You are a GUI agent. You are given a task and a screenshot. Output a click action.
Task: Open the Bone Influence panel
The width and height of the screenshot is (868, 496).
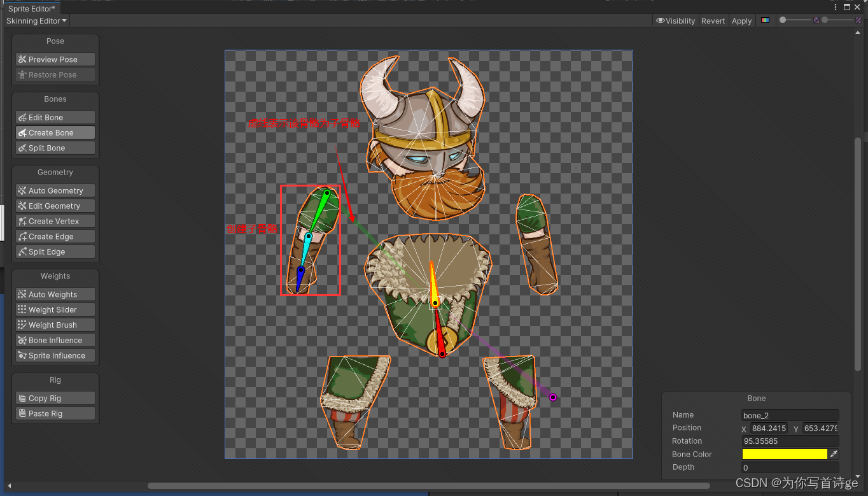pyautogui.click(x=55, y=340)
